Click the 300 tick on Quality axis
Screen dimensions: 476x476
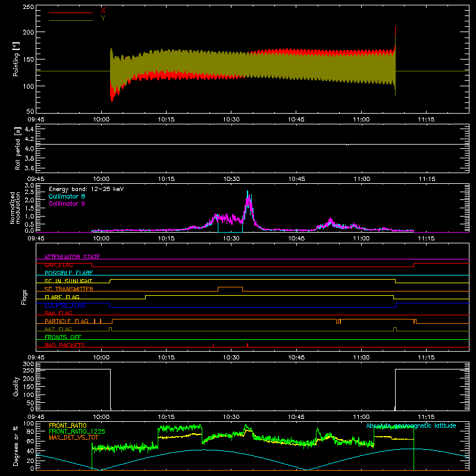[x=29, y=364]
